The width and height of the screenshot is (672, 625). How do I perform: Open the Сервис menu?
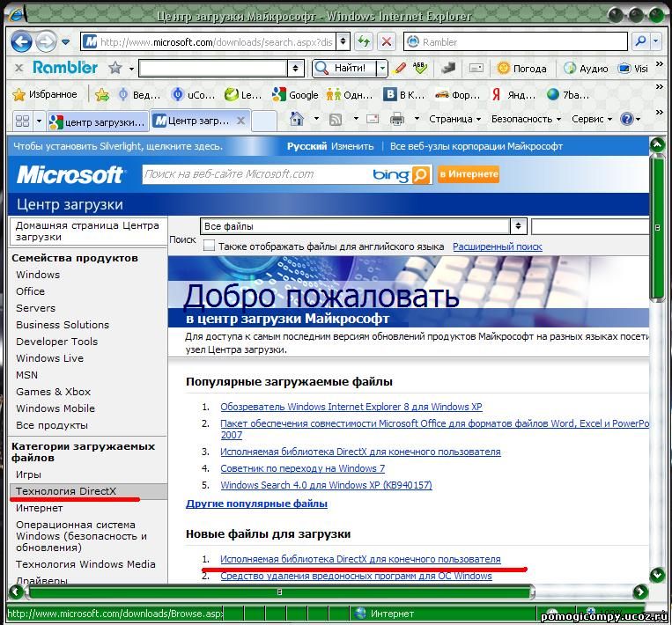click(592, 119)
